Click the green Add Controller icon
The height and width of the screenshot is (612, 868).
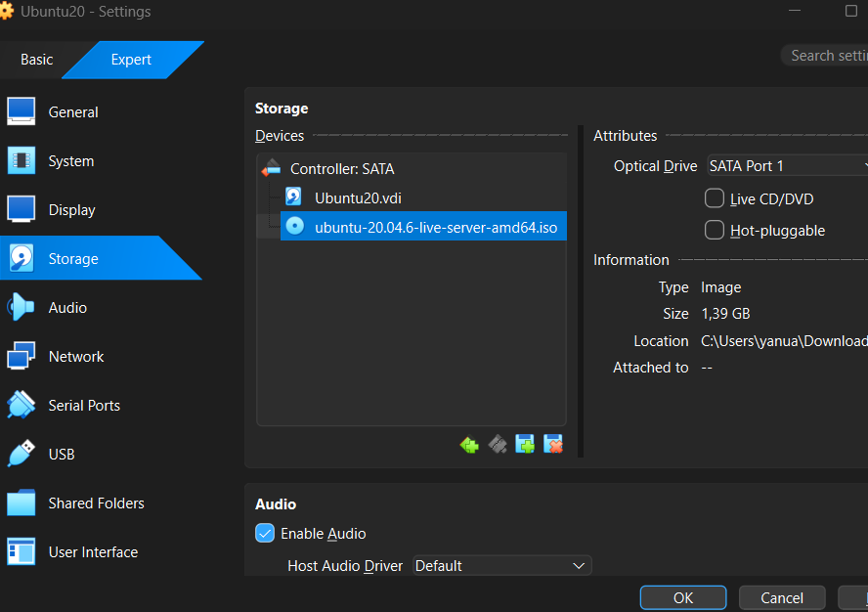click(x=469, y=444)
